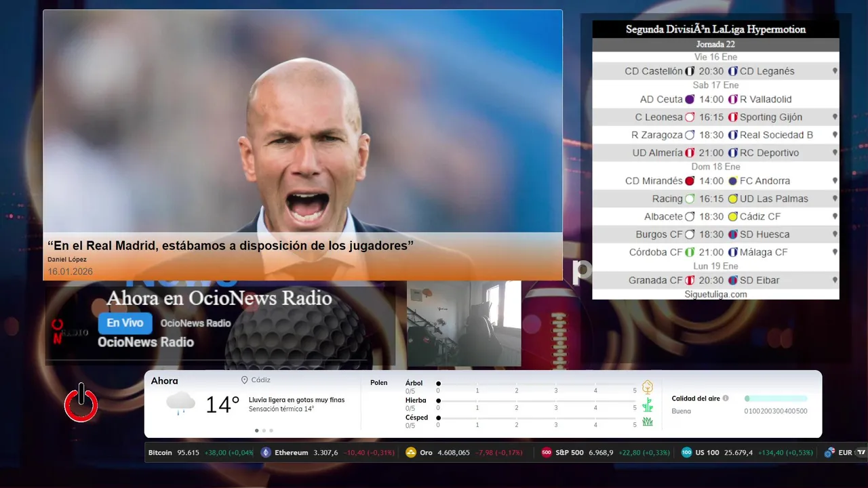Click the article date 16.01.2026

[x=70, y=271]
